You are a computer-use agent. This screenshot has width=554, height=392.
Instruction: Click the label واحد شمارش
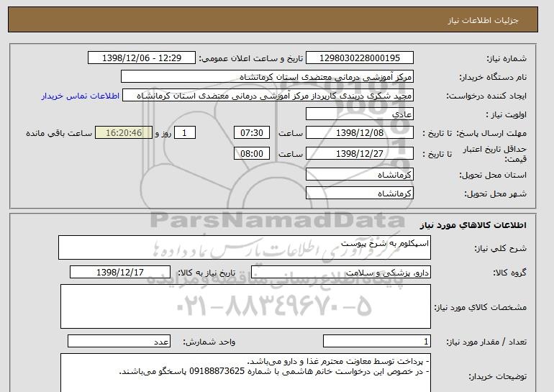209,342
